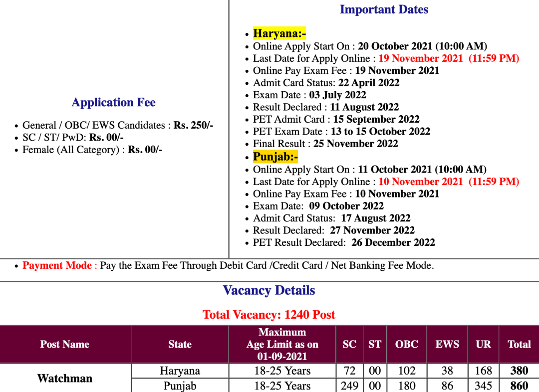This screenshot has height=392, width=539.
Task: Click the OBC column header
Action: pyautogui.click(x=406, y=344)
